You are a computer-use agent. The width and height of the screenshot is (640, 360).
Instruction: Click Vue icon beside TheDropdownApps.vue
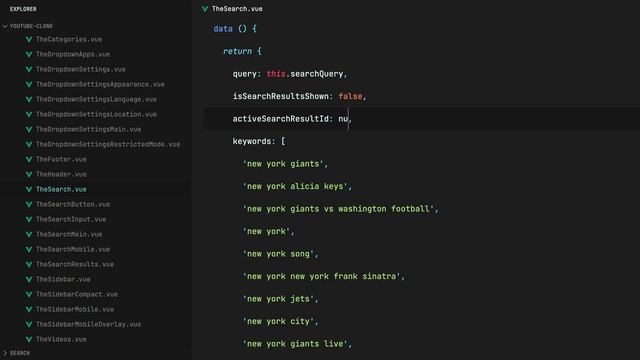29,54
